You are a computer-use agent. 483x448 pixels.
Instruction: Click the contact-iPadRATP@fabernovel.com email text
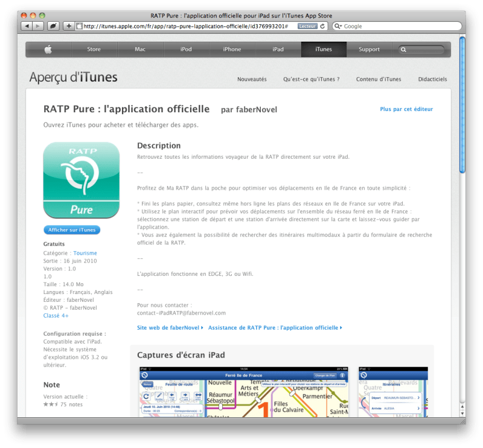[x=181, y=313]
